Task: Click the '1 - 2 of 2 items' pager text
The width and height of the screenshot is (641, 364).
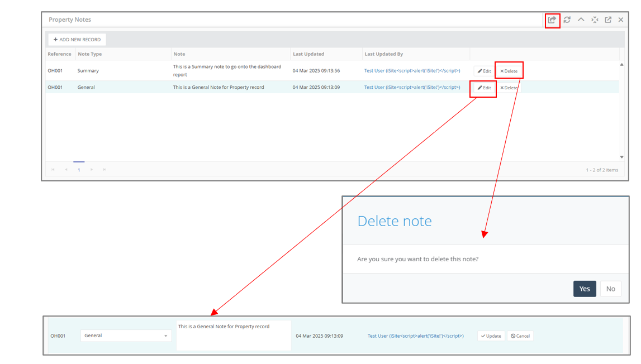Action: coord(602,170)
